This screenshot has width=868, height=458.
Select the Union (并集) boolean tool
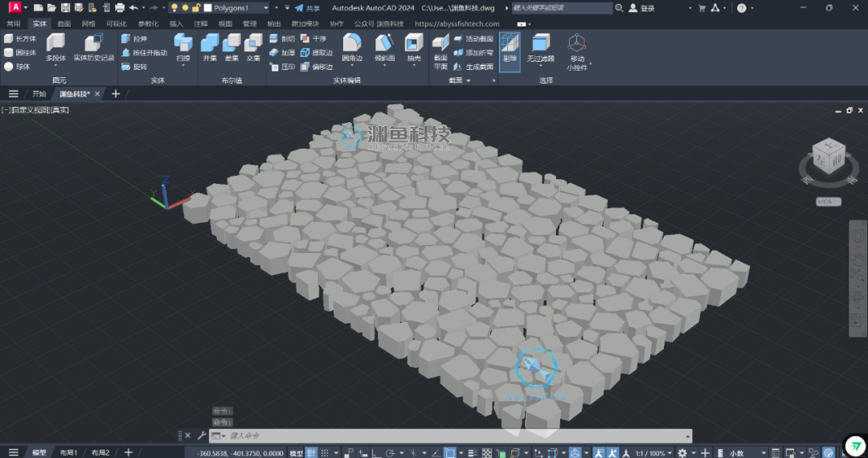pos(210,47)
